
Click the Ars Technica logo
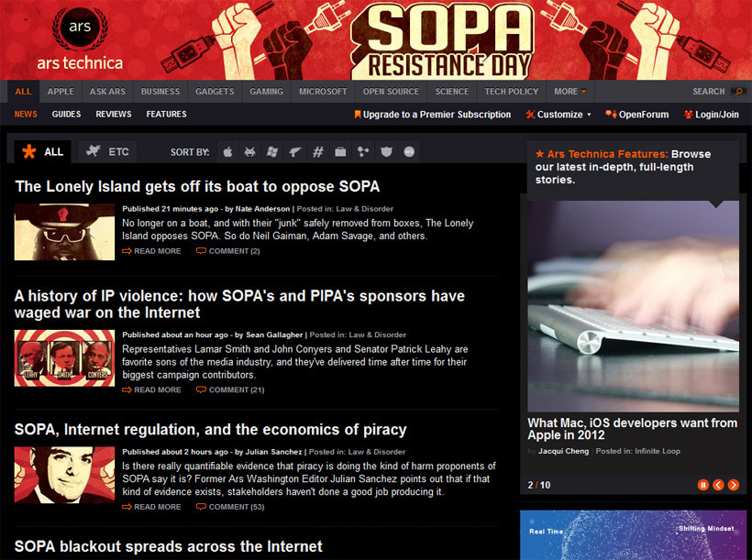80,38
